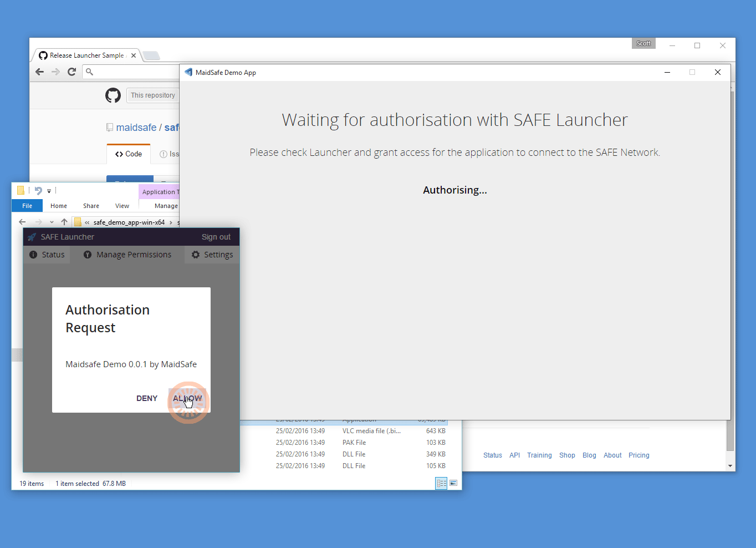Go forward in the Chrome browser
Viewport: 756px width, 548px height.
tap(55, 72)
